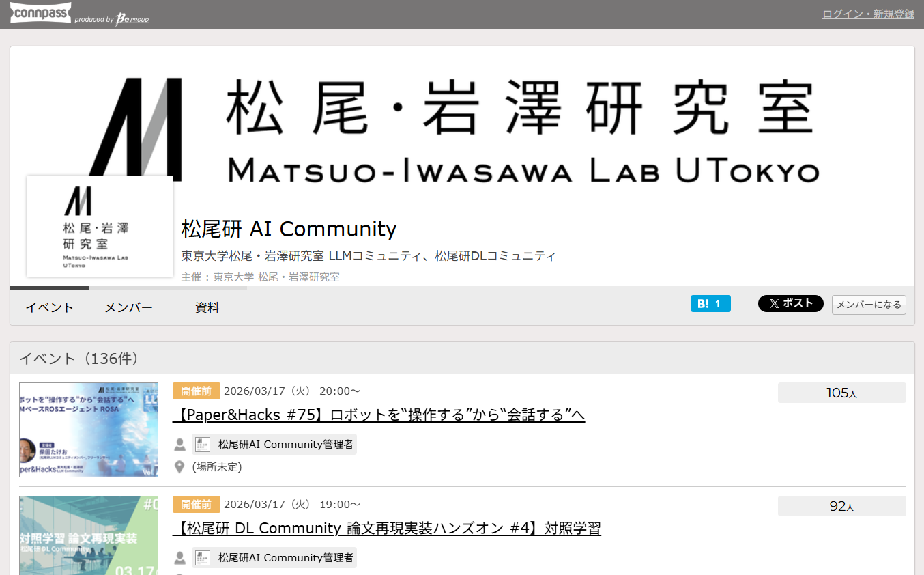Click the メンバーになる button

point(869,305)
